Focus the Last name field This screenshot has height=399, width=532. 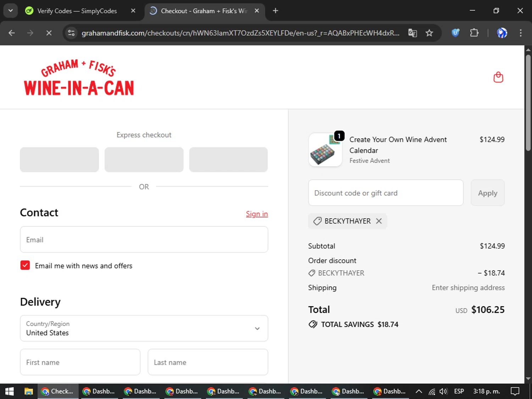208,362
